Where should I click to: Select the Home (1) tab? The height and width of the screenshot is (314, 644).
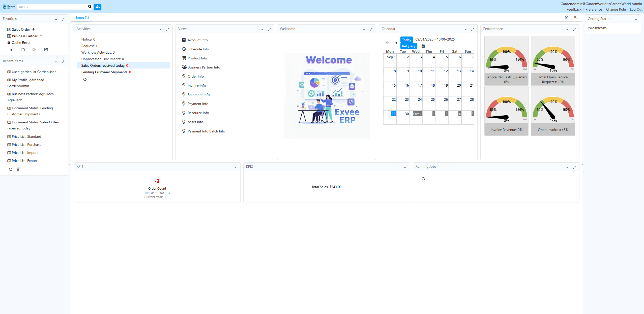click(x=81, y=17)
